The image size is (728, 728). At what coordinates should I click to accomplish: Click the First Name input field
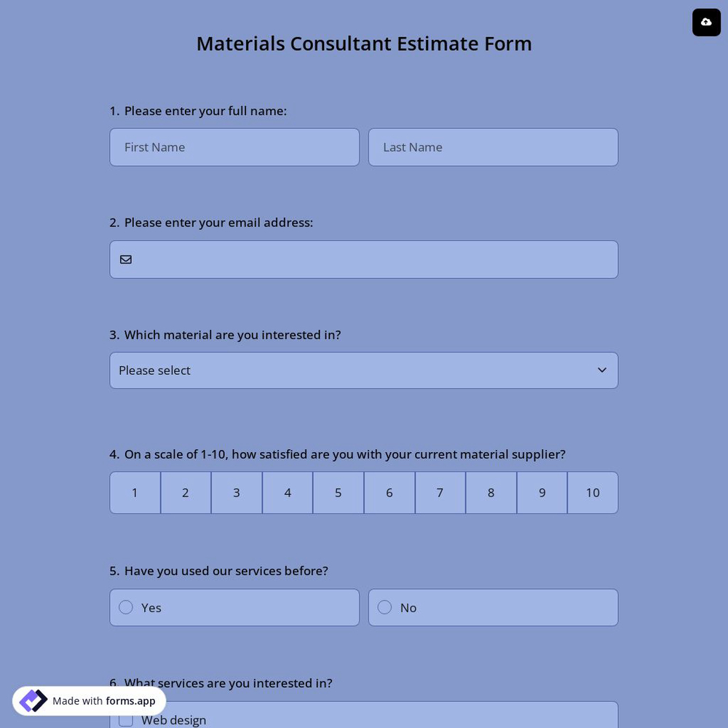[x=234, y=147]
